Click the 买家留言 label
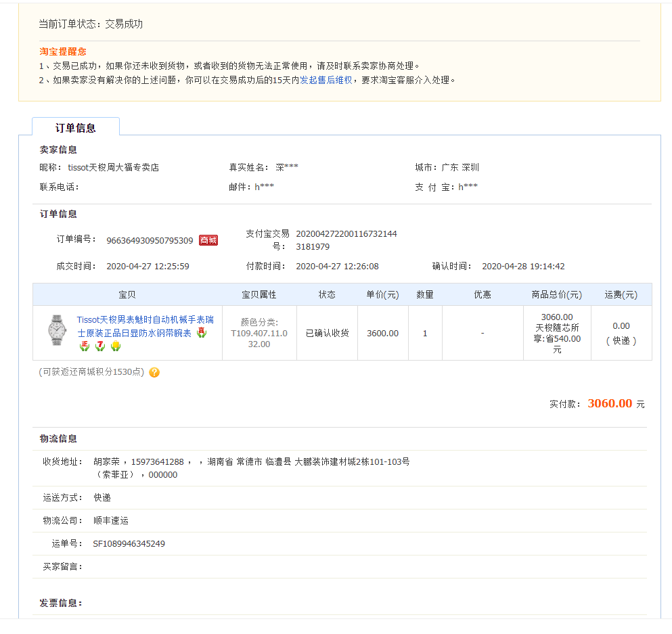This screenshot has height=634, width=672. (62, 567)
